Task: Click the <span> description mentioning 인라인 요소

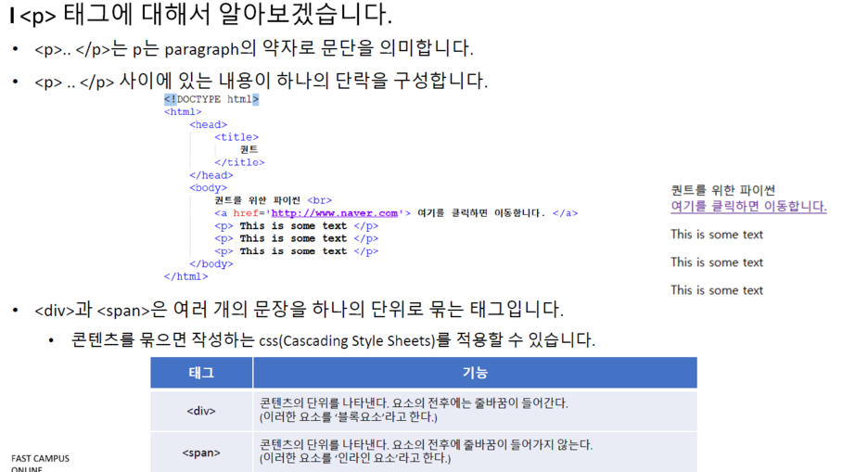Action: tap(427, 452)
